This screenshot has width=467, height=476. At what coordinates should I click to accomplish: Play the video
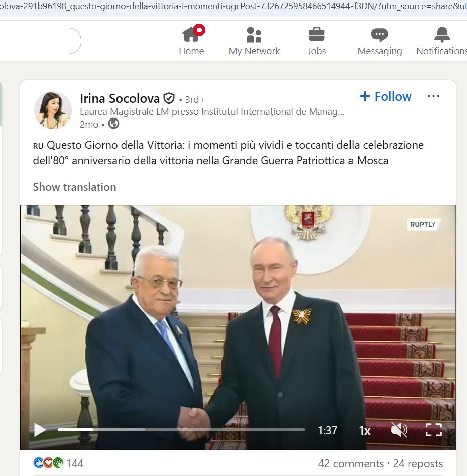40,429
